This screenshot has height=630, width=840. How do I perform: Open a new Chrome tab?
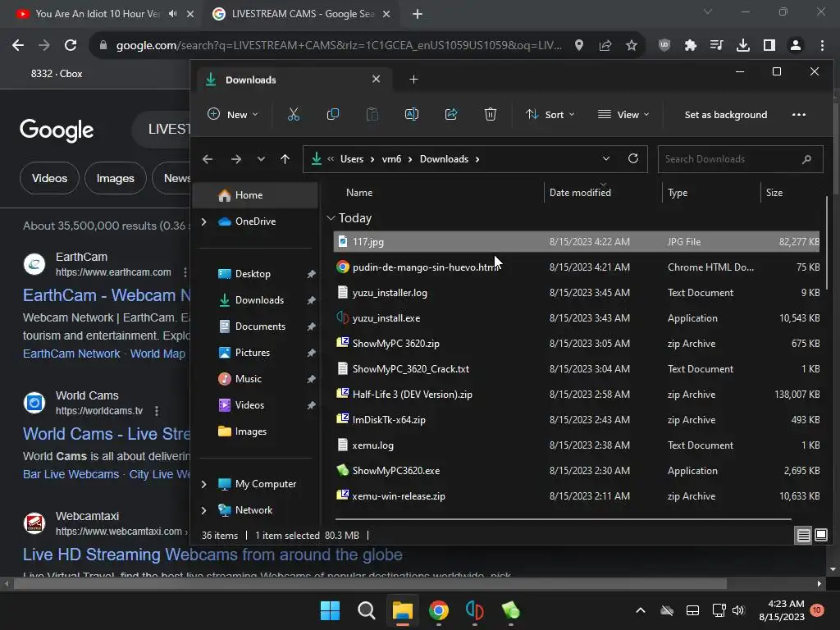pyautogui.click(x=418, y=14)
